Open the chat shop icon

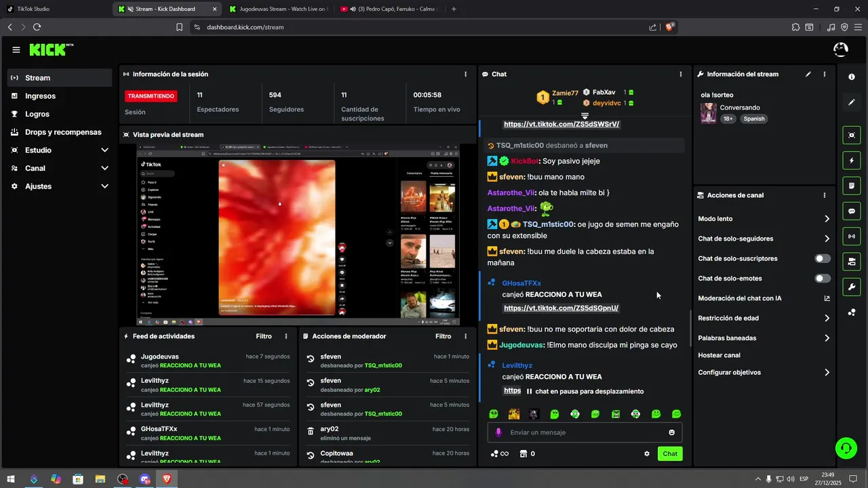click(524, 453)
